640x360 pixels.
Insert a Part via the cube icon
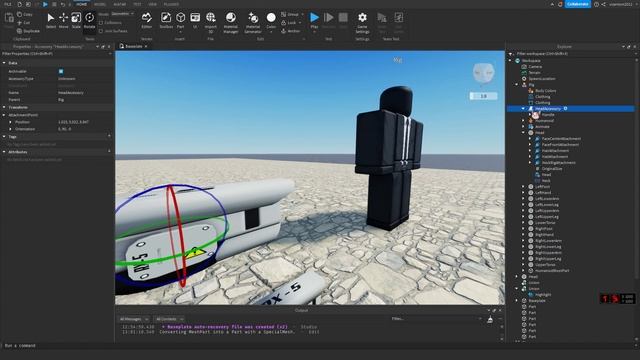[180, 18]
